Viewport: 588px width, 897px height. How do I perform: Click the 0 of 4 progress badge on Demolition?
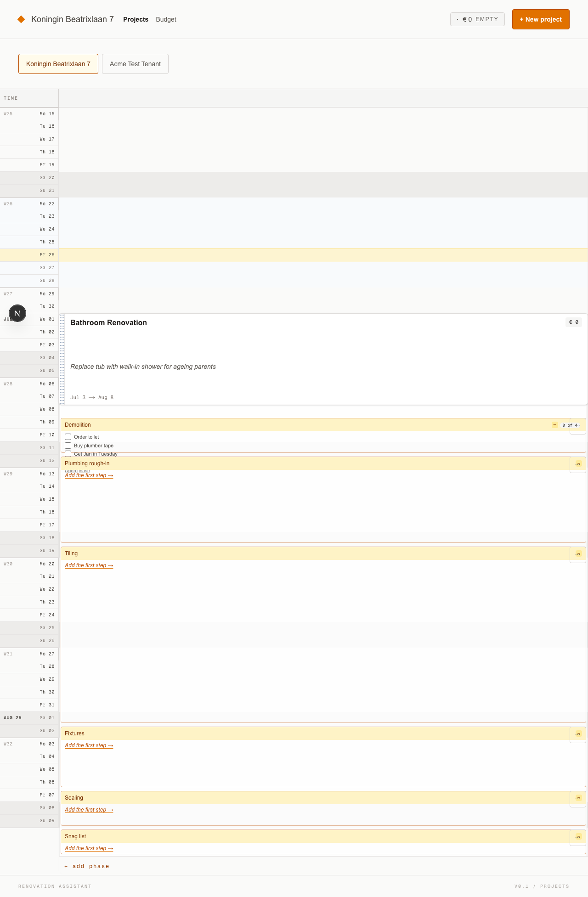570,425
